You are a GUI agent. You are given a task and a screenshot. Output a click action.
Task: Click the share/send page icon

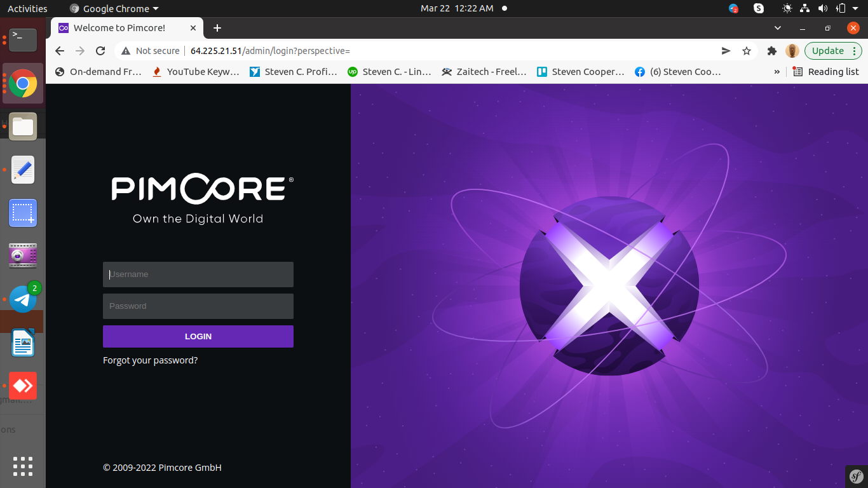726,51
